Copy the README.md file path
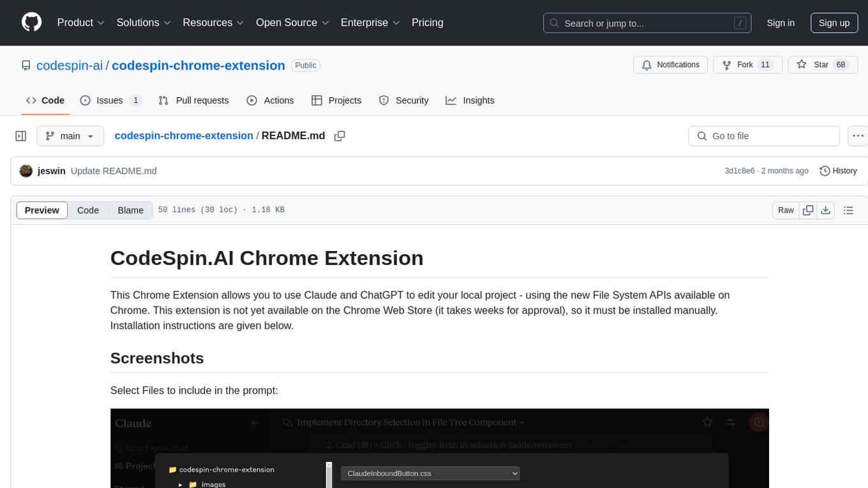This screenshot has height=488, width=868. [x=340, y=136]
